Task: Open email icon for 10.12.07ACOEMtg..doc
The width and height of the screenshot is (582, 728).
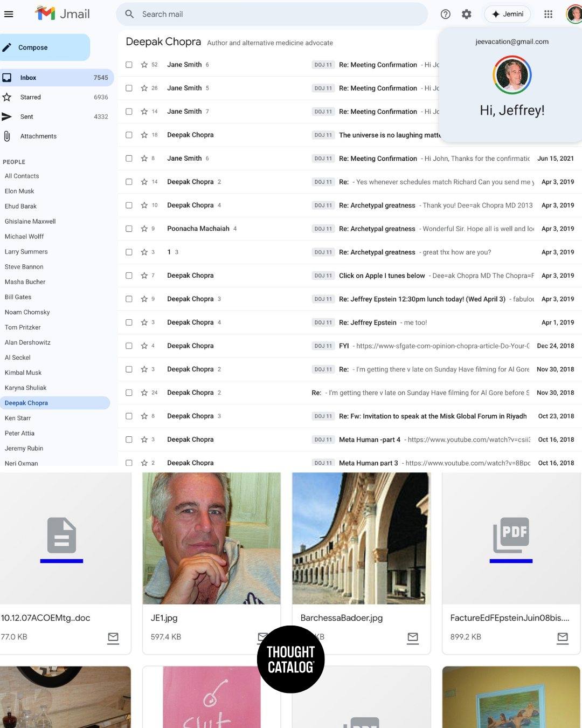Action: pos(113,637)
